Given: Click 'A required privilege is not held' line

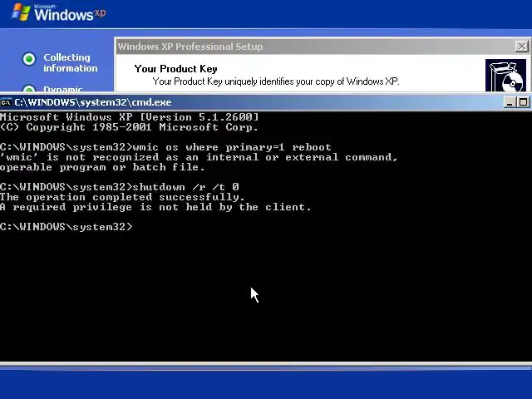Looking at the screenshot, I should pos(155,207).
